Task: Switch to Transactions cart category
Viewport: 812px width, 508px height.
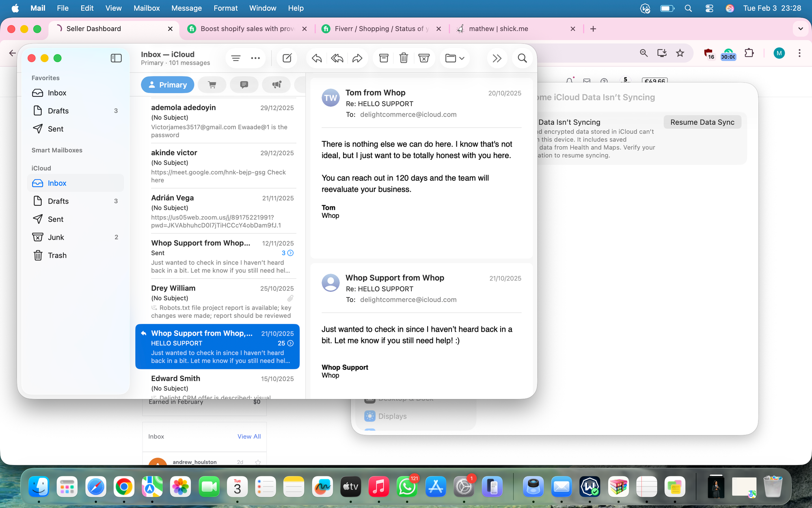Action: click(x=212, y=85)
